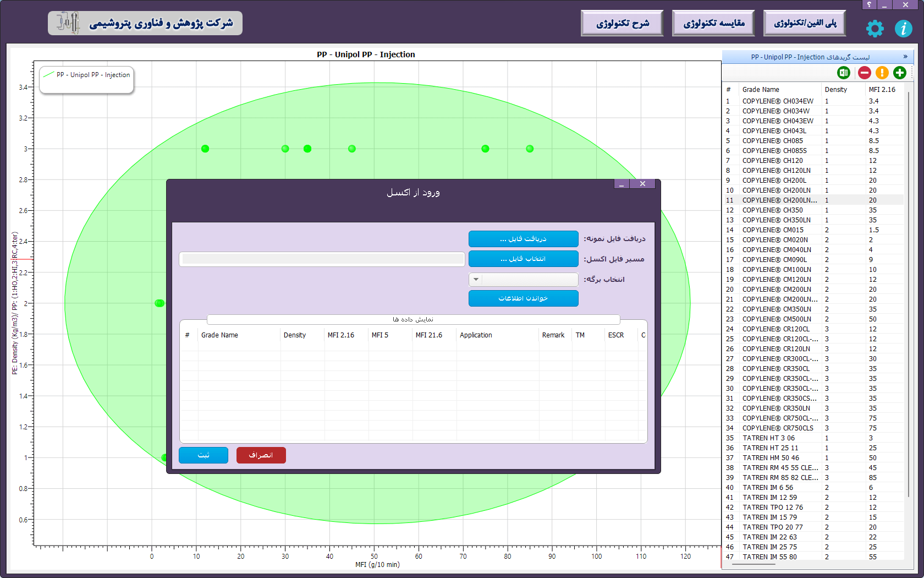The width and height of the screenshot is (924, 578).
Task: Minimize the Excel import dialog
Action: click(x=621, y=184)
